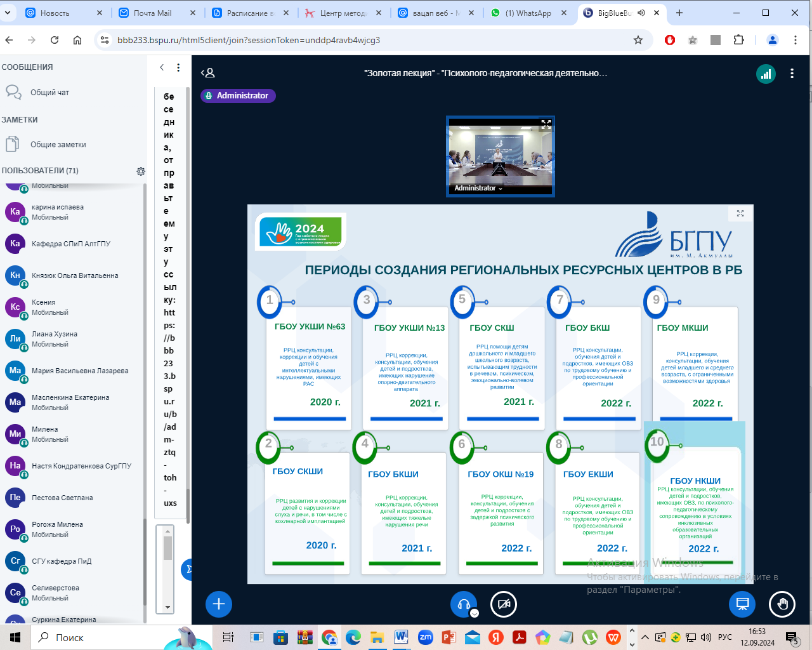
Task: Make webcam video fullscreen
Action: coord(546,124)
